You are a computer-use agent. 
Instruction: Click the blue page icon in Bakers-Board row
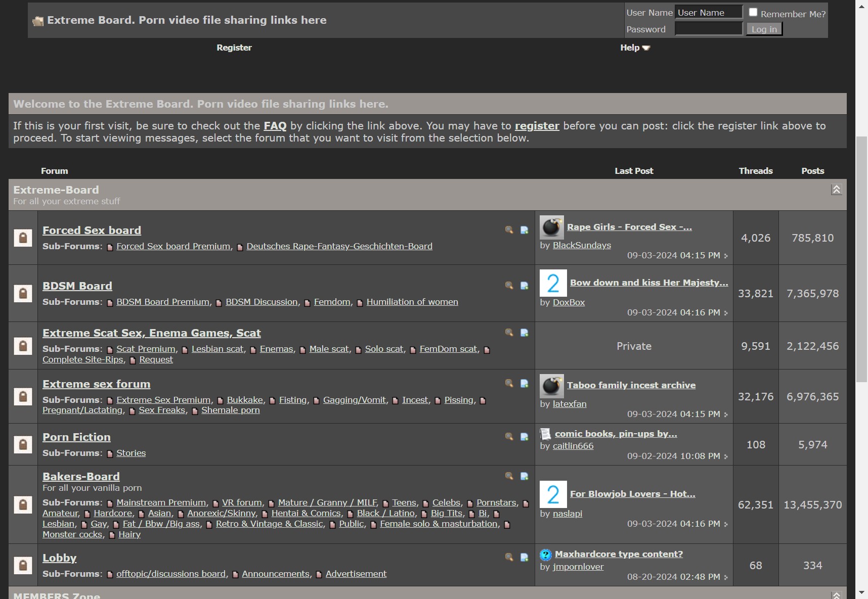tap(525, 476)
